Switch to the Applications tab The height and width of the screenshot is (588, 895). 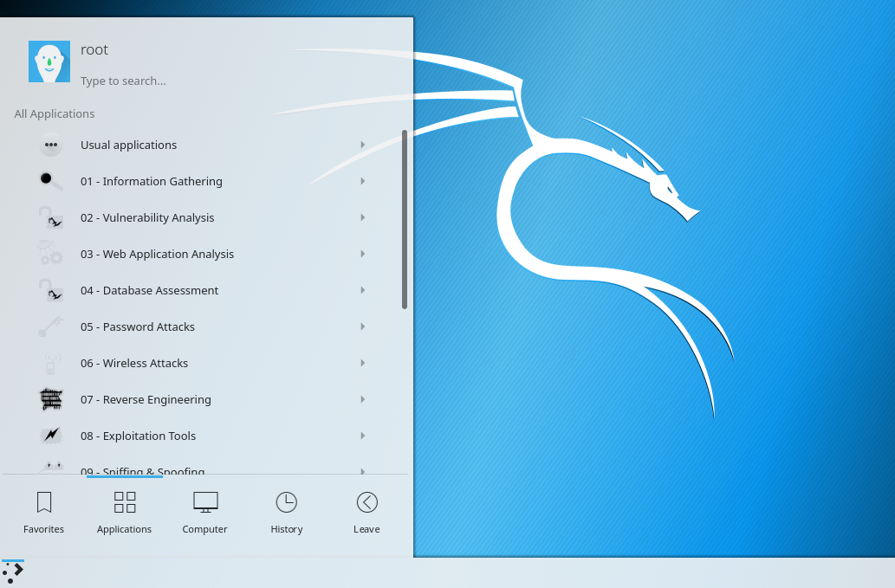click(x=125, y=513)
